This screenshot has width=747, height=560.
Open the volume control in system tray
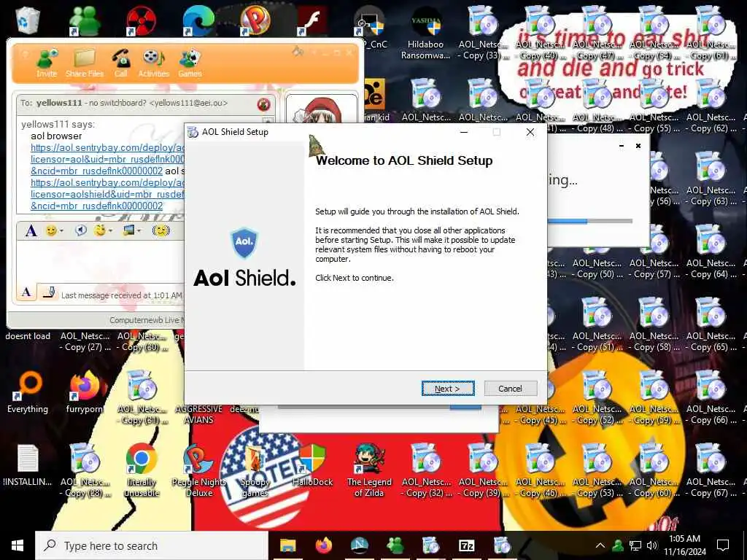coord(653,545)
